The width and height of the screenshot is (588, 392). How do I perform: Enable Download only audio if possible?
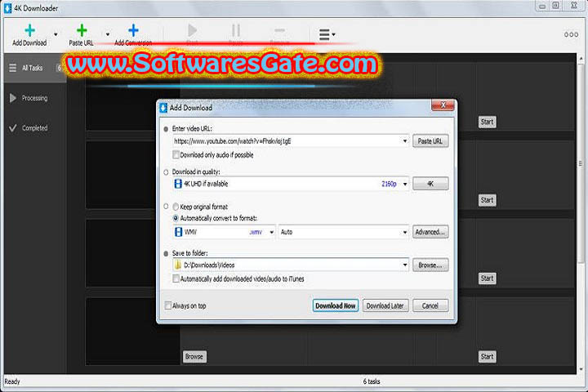(x=176, y=154)
